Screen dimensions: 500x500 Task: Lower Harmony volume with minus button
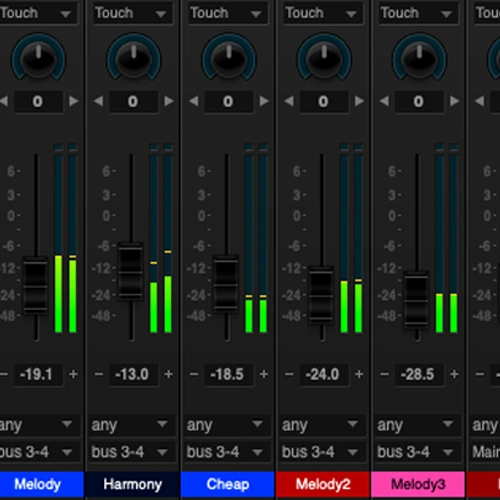(x=99, y=374)
